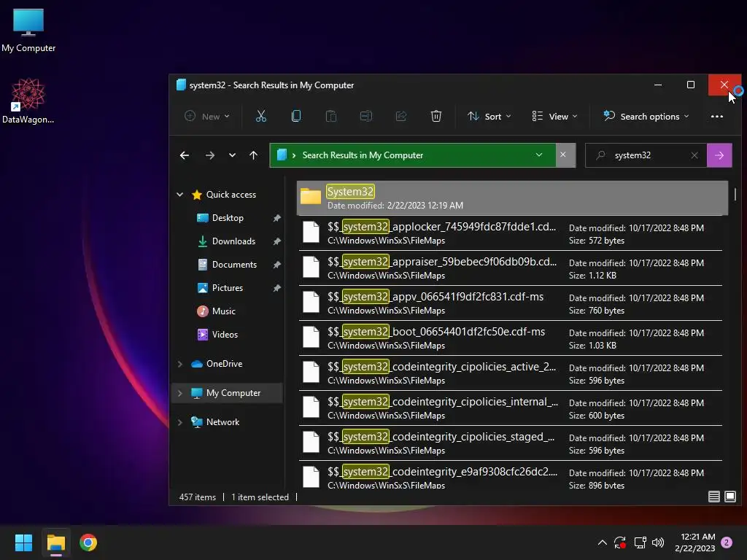This screenshot has width=747, height=560.
Task: Launch Google Chrome from the taskbar
Action: pos(88,542)
